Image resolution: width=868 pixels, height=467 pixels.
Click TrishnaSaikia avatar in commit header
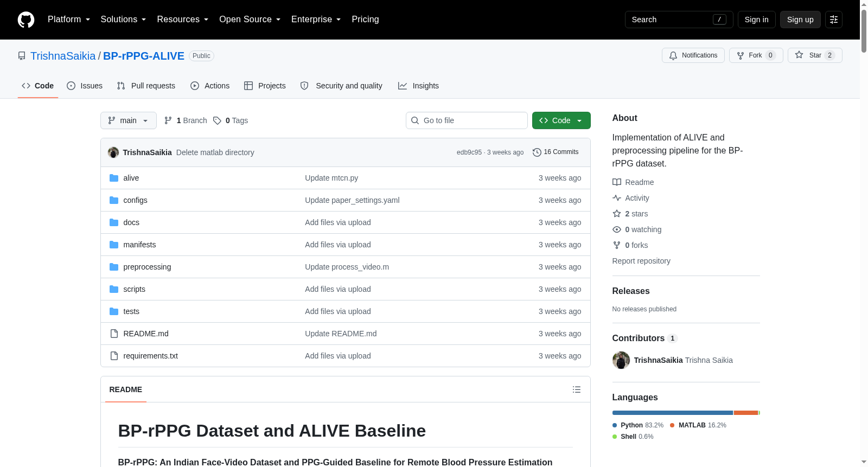click(x=113, y=152)
